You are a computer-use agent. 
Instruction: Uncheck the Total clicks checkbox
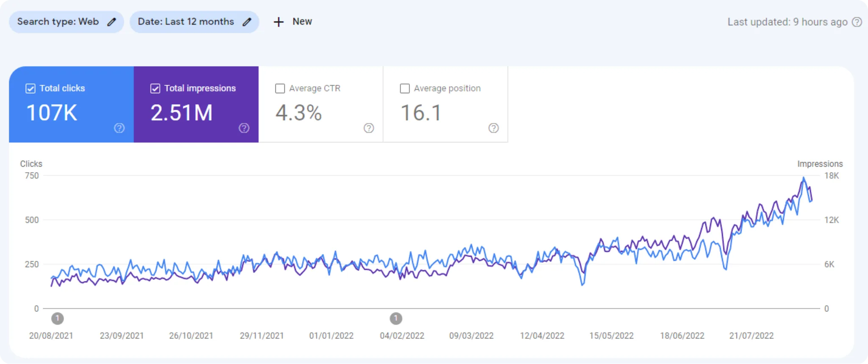click(31, 89)
